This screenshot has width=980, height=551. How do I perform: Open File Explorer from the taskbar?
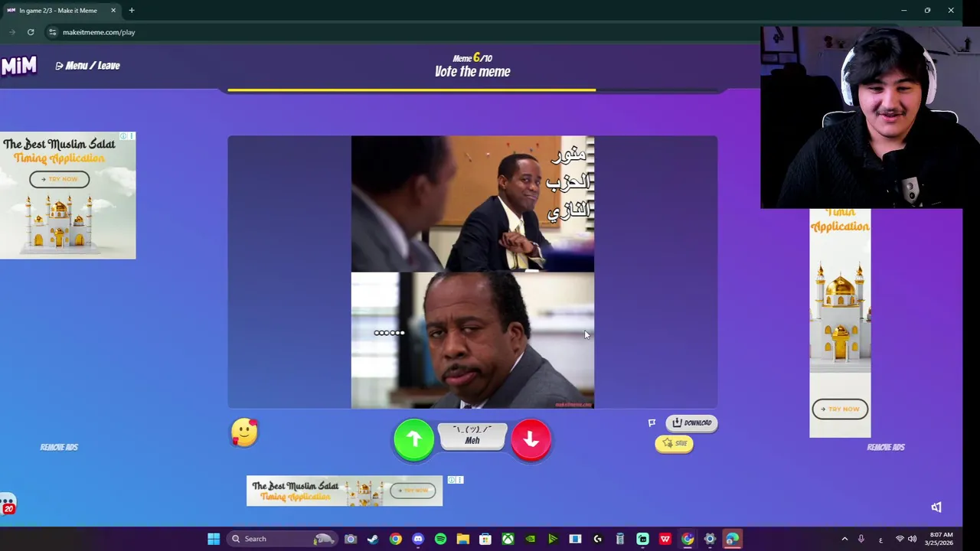click(462, 539)
